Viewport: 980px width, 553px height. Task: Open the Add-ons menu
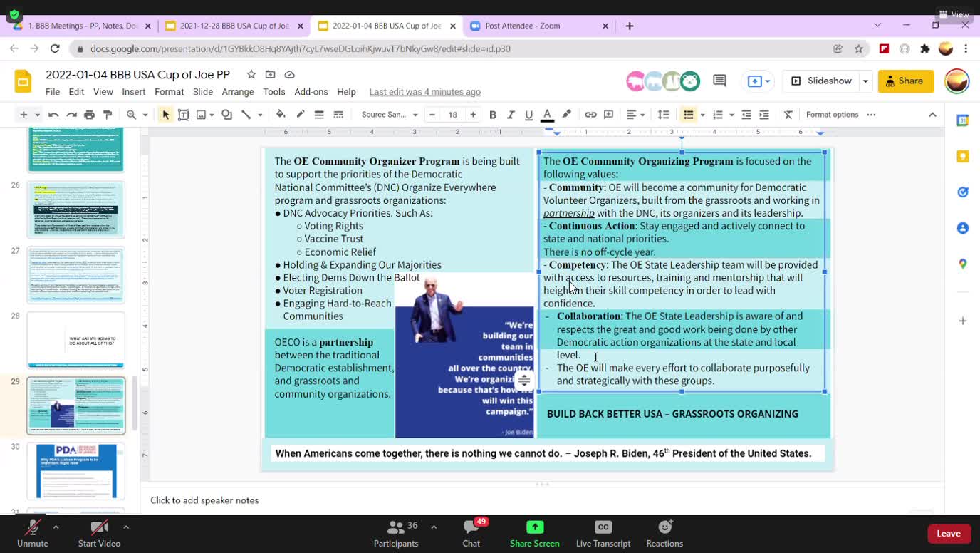pos(311,92)
